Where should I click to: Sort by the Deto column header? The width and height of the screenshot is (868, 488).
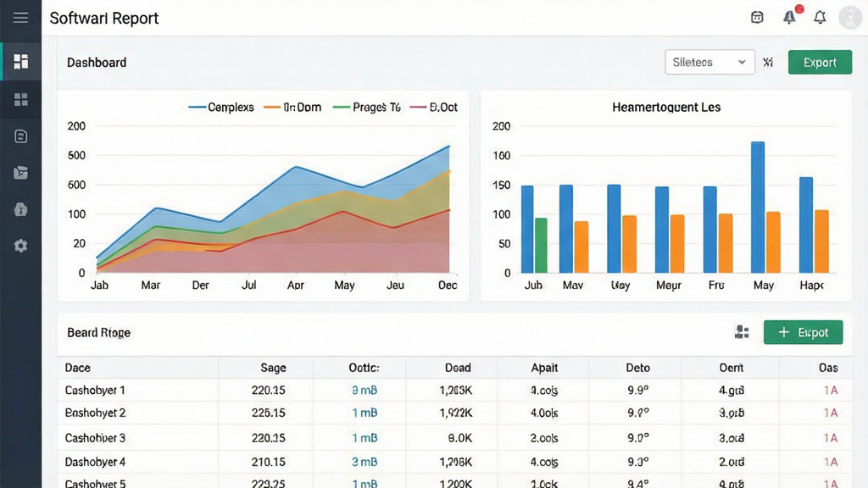pos(637,368)
